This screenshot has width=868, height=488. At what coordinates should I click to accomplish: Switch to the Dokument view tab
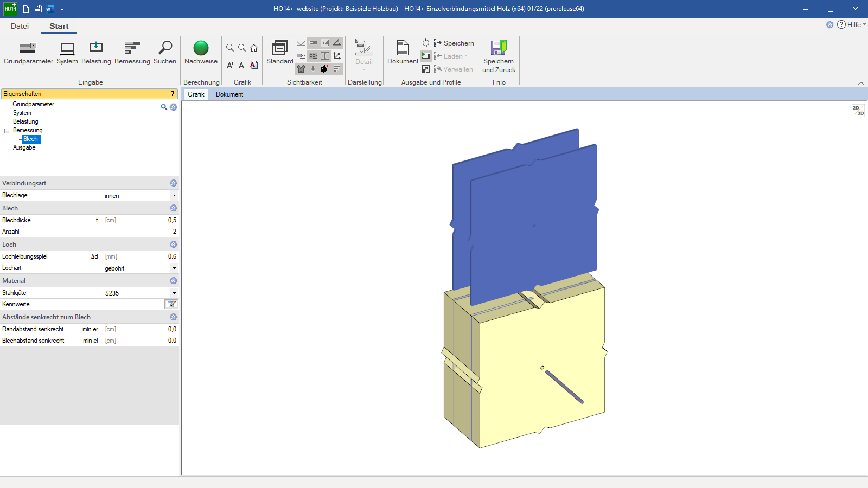click(229, 94)
